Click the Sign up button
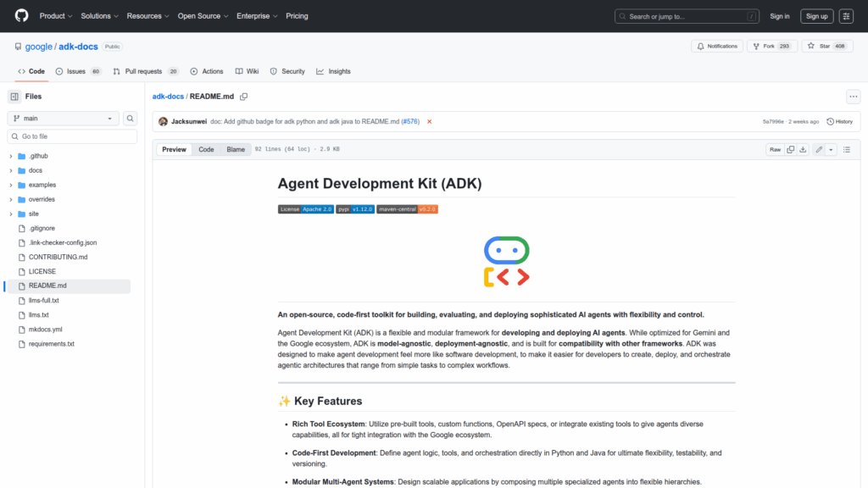Screen dimensions: 868x488 point(816,16)
